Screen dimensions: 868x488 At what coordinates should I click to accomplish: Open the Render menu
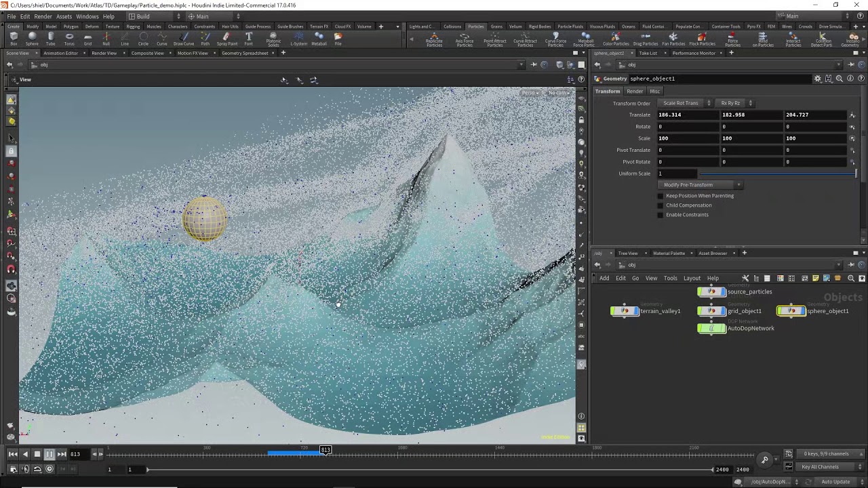click(43, 16)
